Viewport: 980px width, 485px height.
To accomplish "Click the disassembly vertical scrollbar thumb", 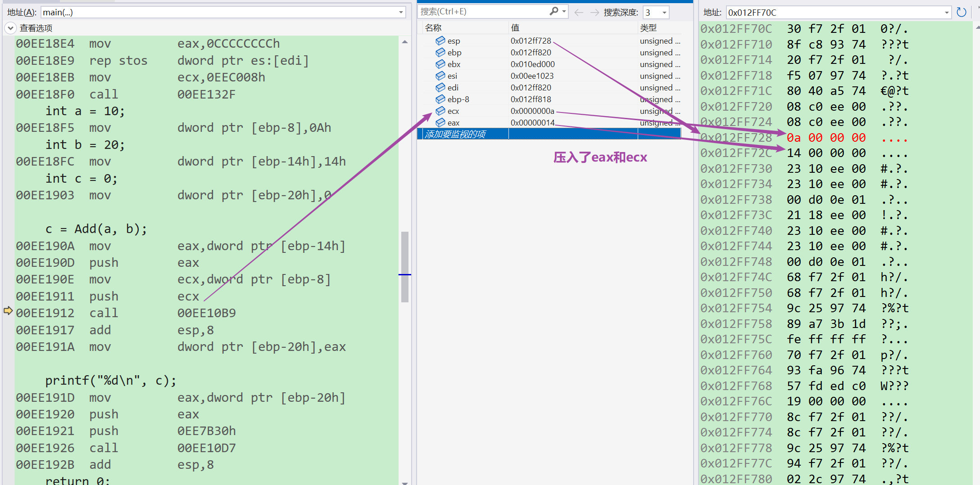I will [x=405, y=267].
